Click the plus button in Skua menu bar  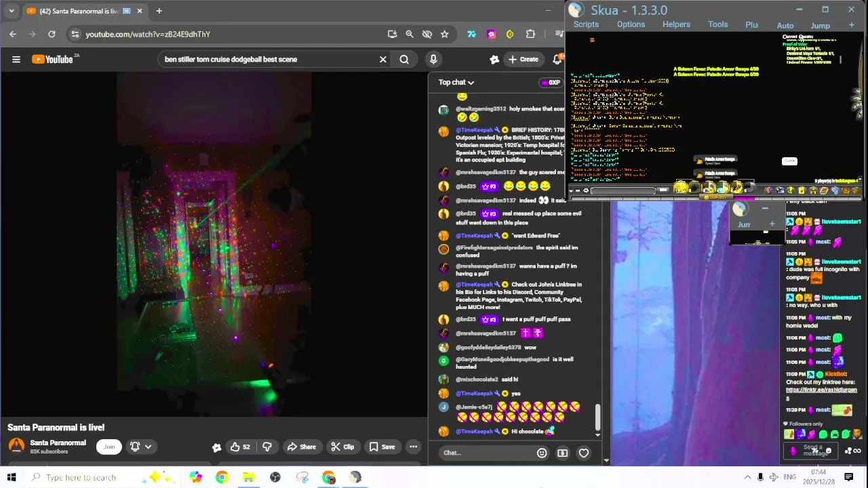[x=852, y=25]
